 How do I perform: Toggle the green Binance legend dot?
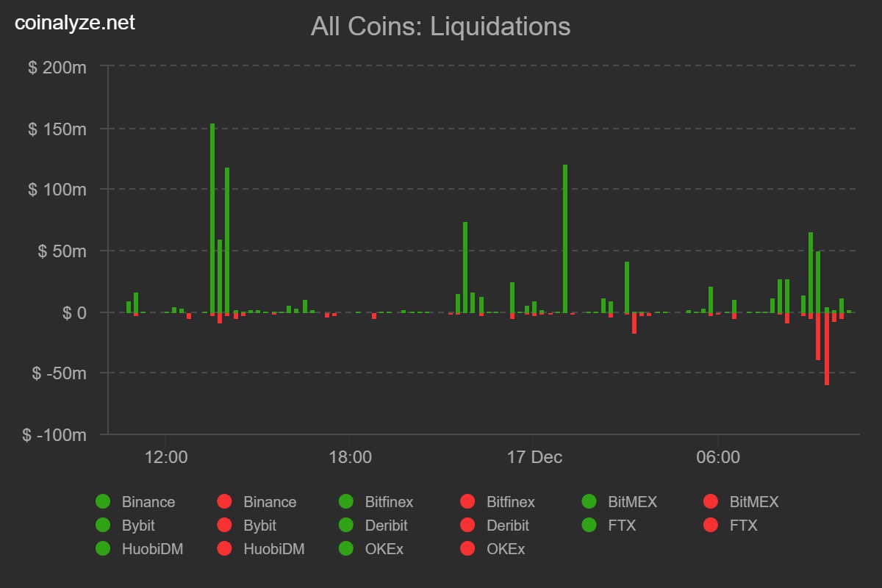click(103, 502)
